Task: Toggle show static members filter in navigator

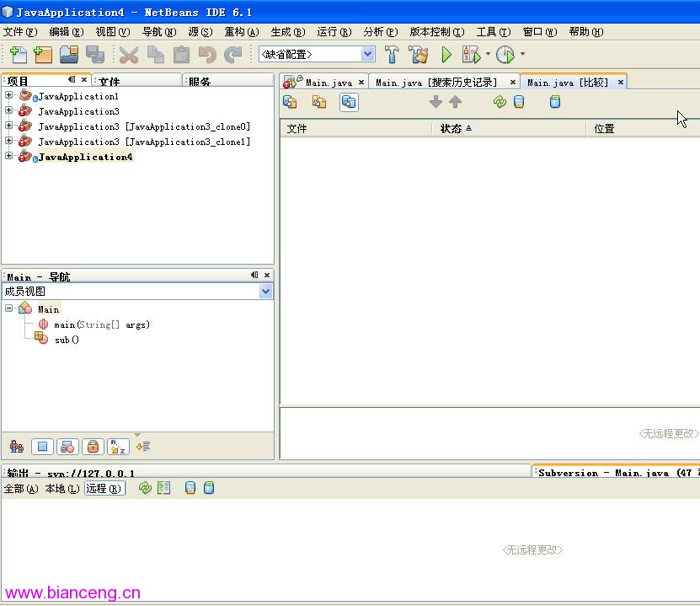Action: (x=67, y=446)
